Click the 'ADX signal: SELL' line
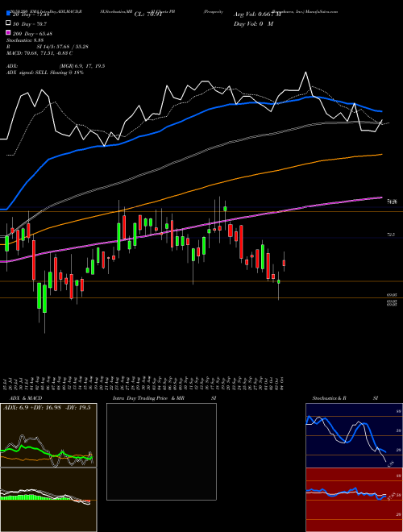Screen dimensions: 403x532 point(45,73)
